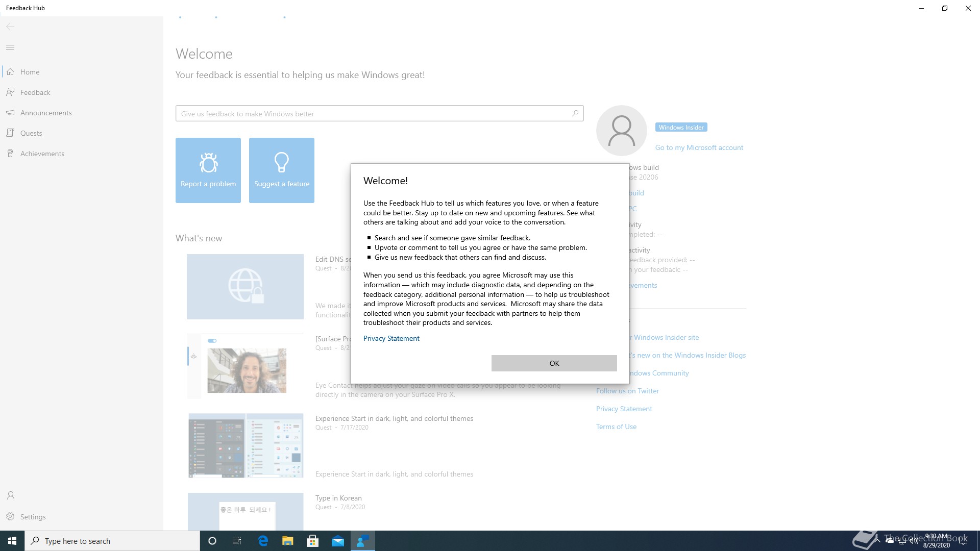The image size is (980, 551).
Task: Open the Start themes quest thumbnail
Action: click(245, 445)
